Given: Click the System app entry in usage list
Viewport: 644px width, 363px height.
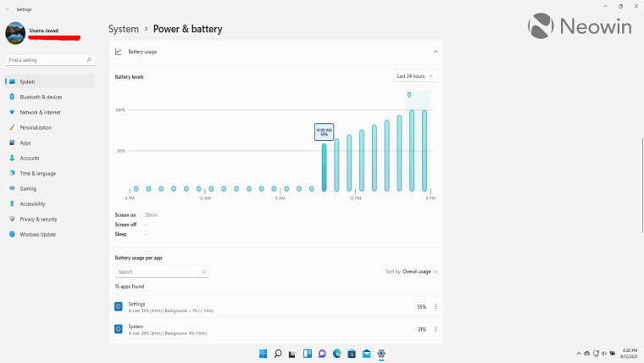Looking at the screenshot, I should tap(276, 329).
